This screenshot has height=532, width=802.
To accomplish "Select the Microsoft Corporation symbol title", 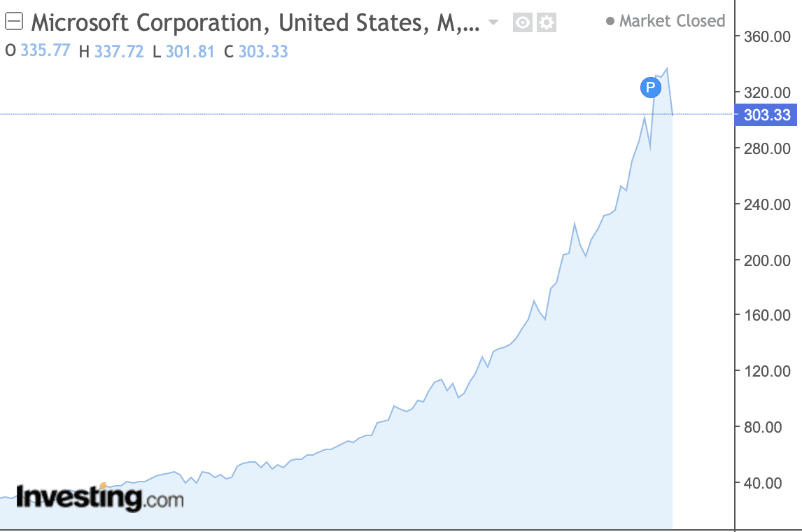I will point(255,22).
